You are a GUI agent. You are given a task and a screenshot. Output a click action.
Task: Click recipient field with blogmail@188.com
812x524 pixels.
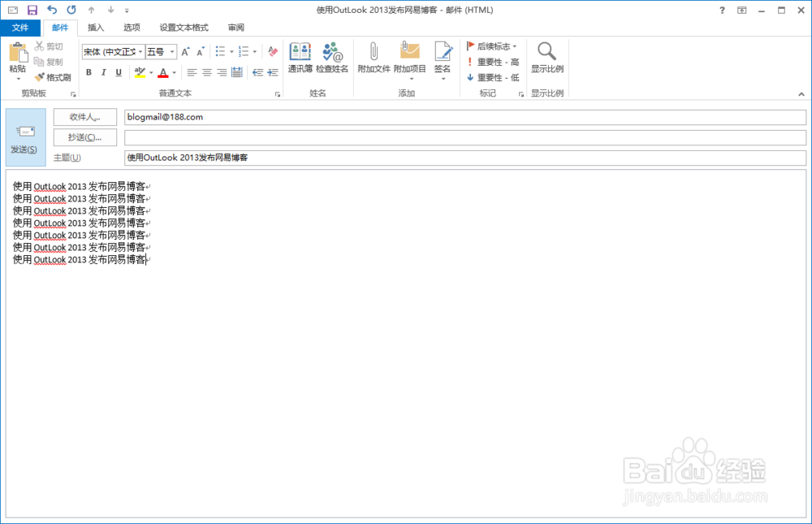[x=465, y=117]
